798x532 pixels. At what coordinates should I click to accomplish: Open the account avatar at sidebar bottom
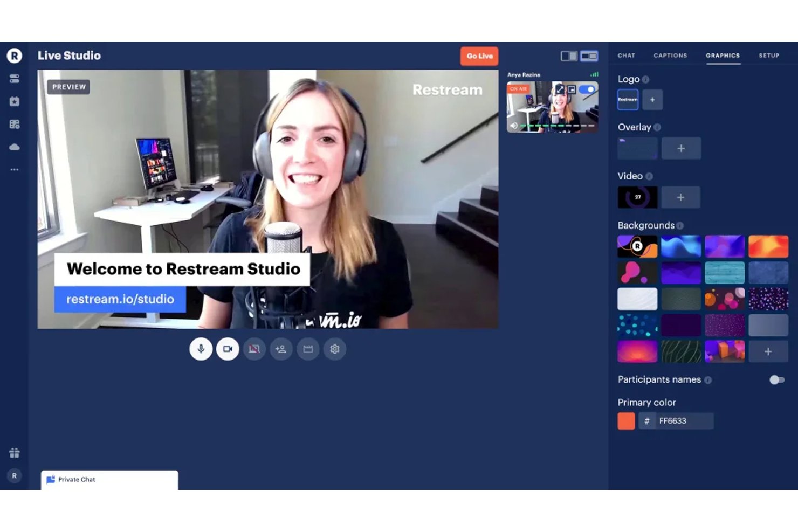15,476
